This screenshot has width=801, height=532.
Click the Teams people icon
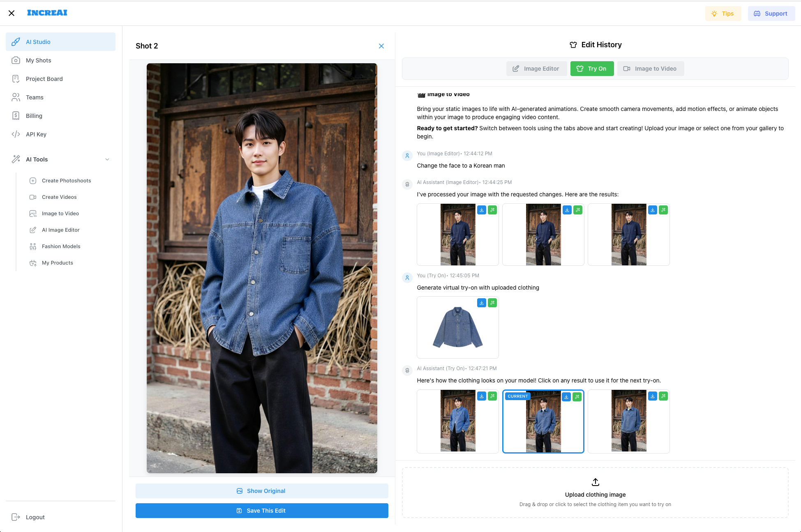click(16, 97)
